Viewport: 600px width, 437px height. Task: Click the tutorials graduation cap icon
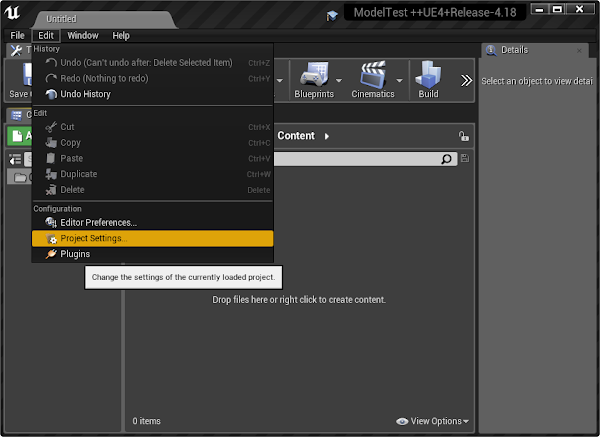pos(332,16)
